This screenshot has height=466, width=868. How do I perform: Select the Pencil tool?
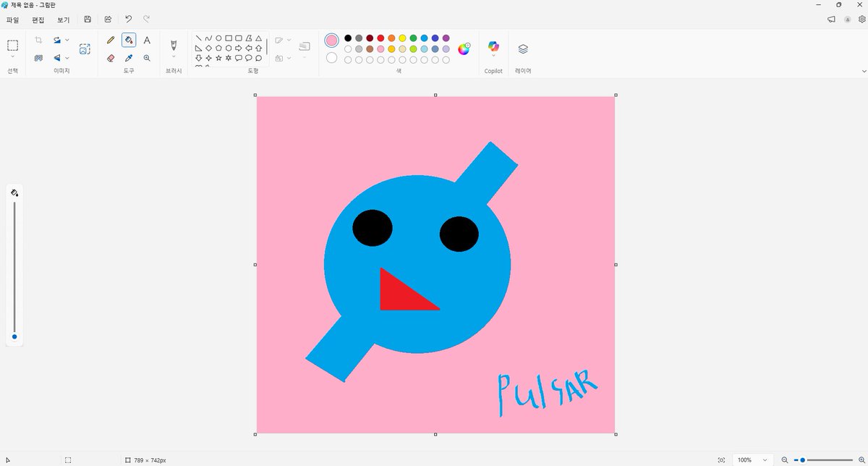click(110, 40)
